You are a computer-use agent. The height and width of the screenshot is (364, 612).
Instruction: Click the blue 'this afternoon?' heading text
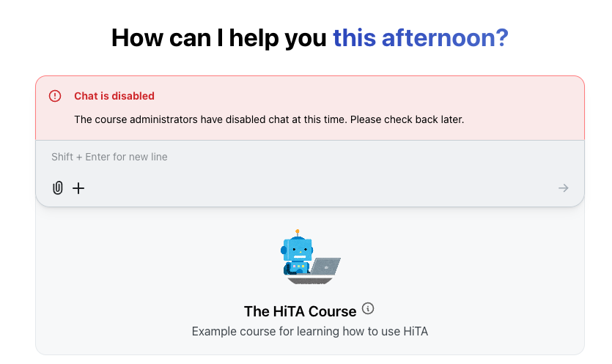coord(421,38)
